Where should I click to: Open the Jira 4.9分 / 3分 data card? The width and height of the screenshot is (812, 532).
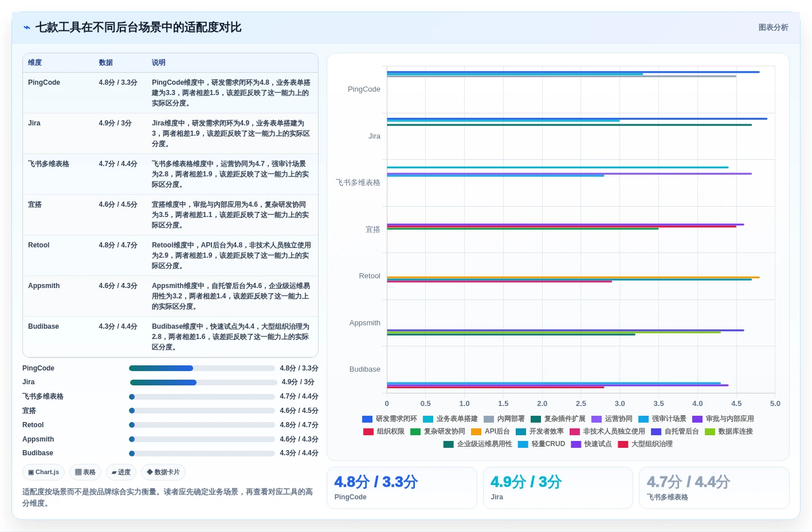pos(558,488)
